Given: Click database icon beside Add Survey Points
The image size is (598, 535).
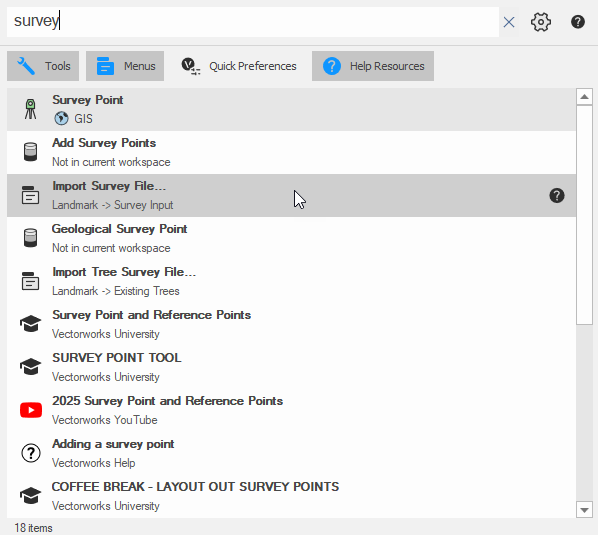Looking at the screenshot, I should click(x=31, y=152).
